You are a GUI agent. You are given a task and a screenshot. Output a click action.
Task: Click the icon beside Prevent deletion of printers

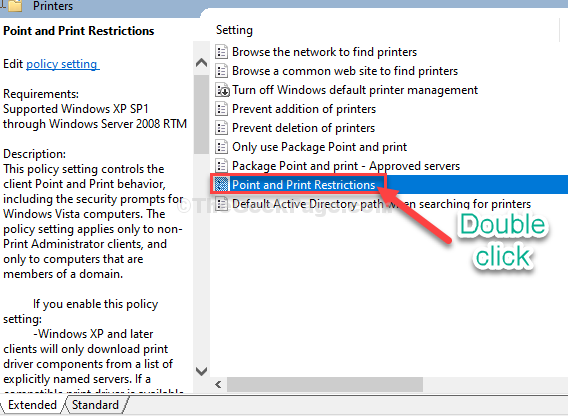click(221, 128)
